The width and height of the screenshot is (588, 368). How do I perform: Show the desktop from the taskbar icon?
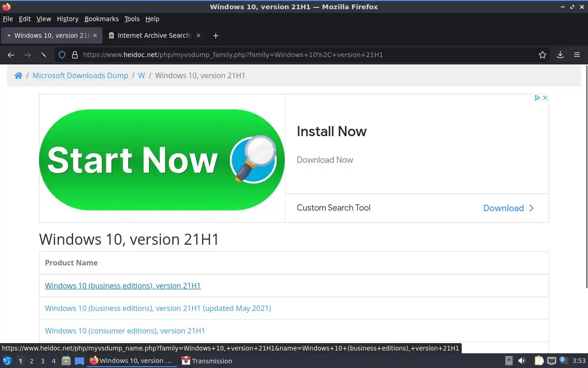pos(79,361)
